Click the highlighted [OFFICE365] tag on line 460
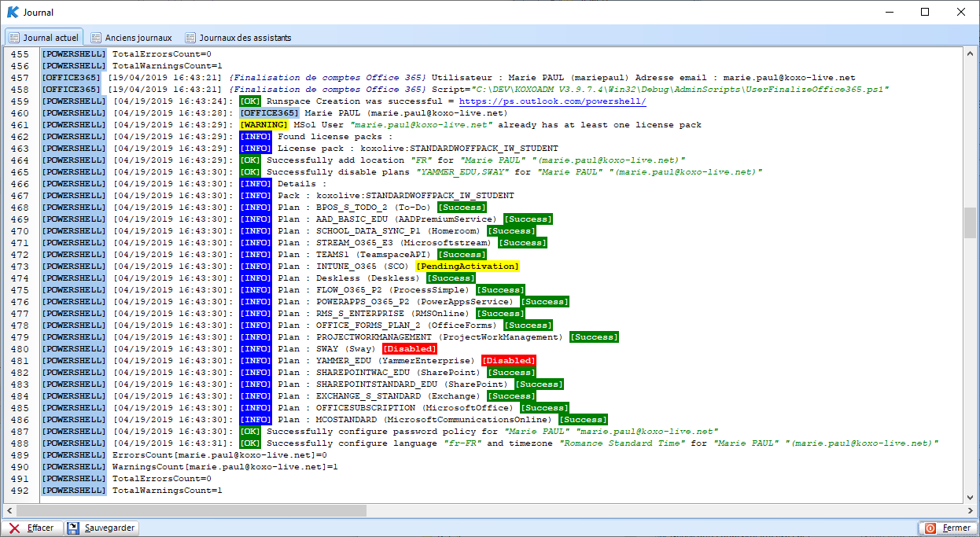980x537 pixels. [269, 113]
